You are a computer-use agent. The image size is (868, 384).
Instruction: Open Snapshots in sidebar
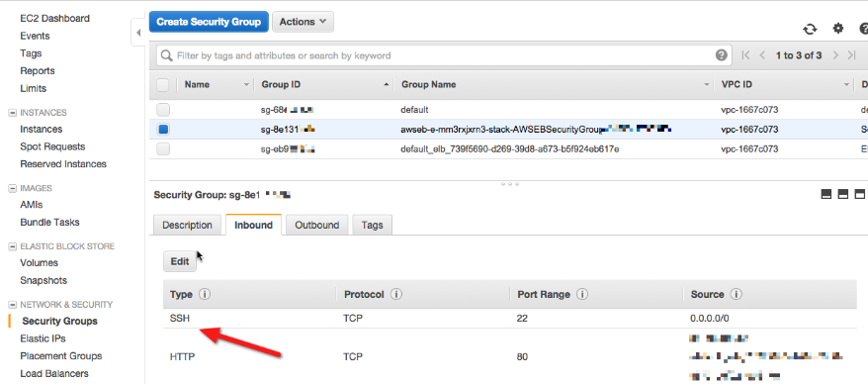43,280
